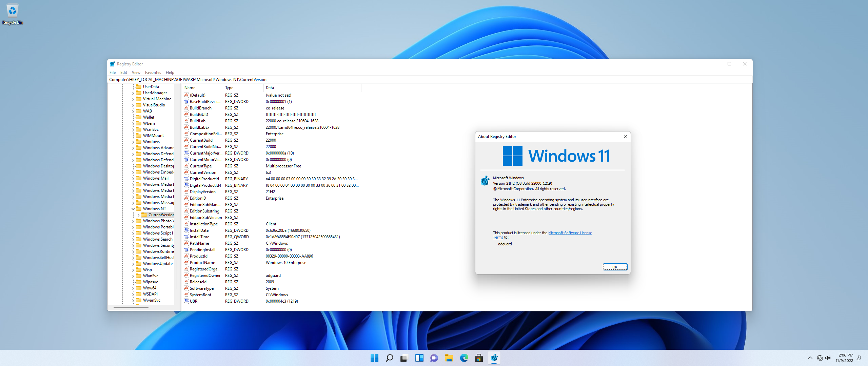Click the tree pane horizontal scrollbar

click(x=131, y=307)
